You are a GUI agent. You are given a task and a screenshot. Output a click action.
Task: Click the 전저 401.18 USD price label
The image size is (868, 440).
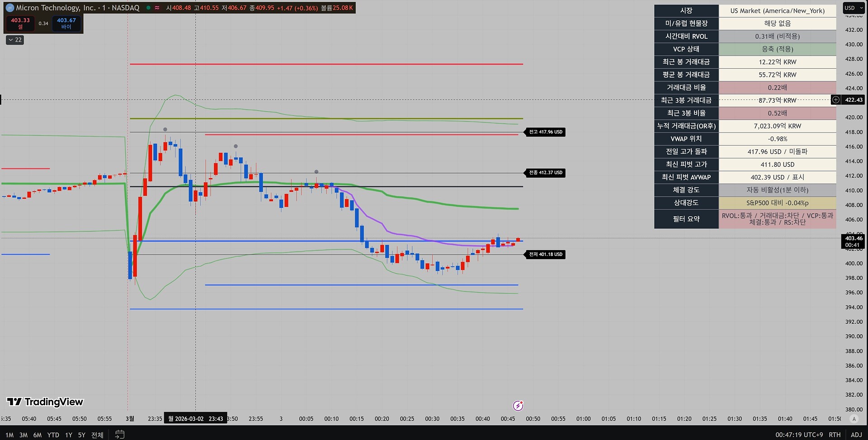click(546, 255)
